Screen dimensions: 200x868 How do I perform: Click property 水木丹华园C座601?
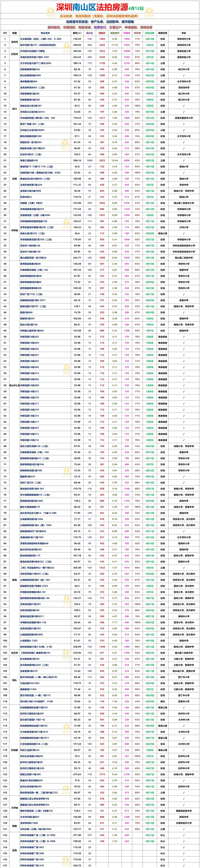point(30,817)
